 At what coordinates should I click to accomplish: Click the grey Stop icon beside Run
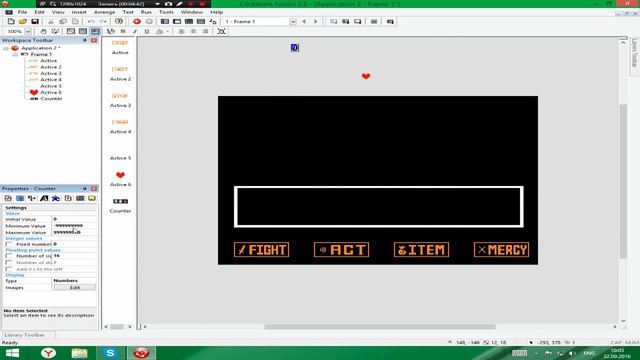(x=149, y=22)
